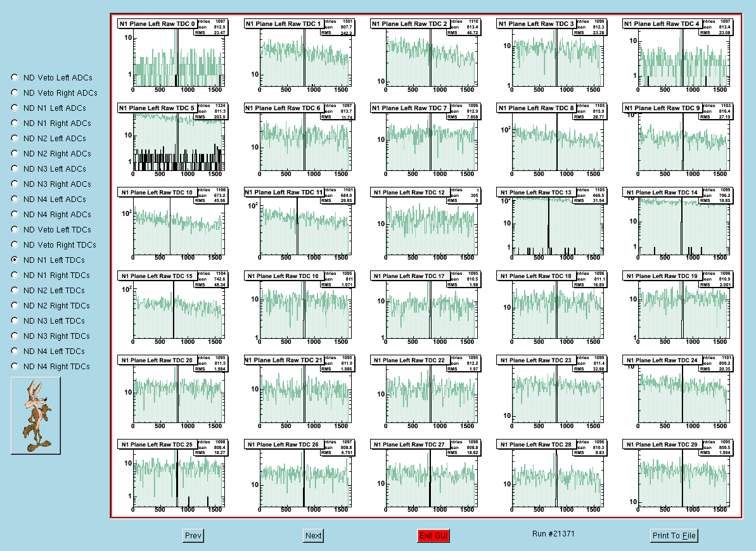
Task: Select ND Veto Left ADCs radio button
Action: coord(15,77)
